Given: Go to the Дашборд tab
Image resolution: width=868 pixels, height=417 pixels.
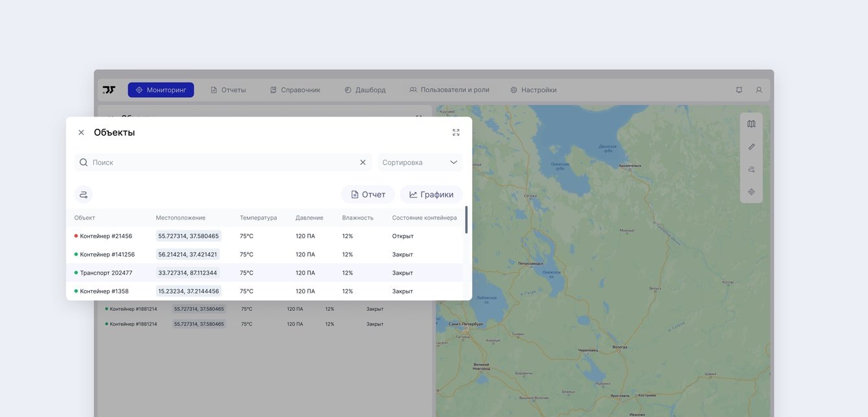Looking at the screenshot, I should coord(365,90).
